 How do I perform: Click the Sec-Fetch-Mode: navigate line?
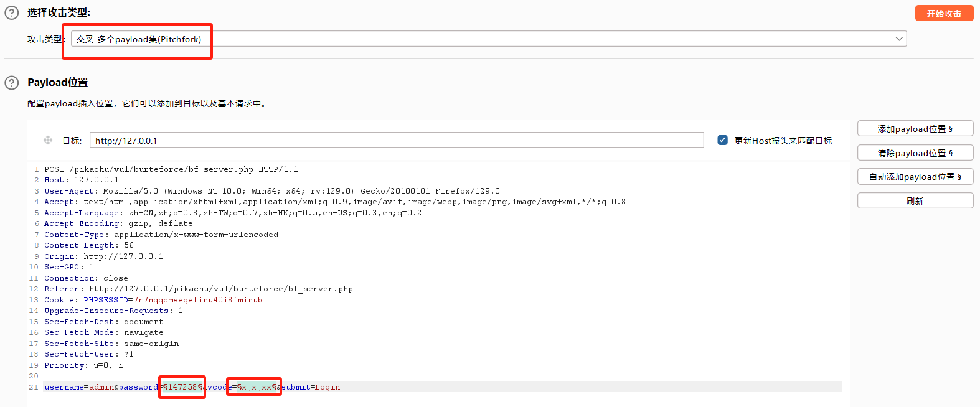tap(104, 332)
